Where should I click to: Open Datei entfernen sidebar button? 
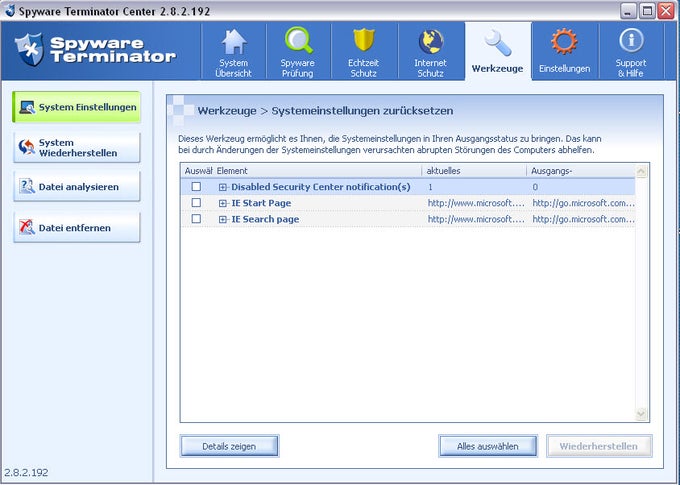pos(77,227)
